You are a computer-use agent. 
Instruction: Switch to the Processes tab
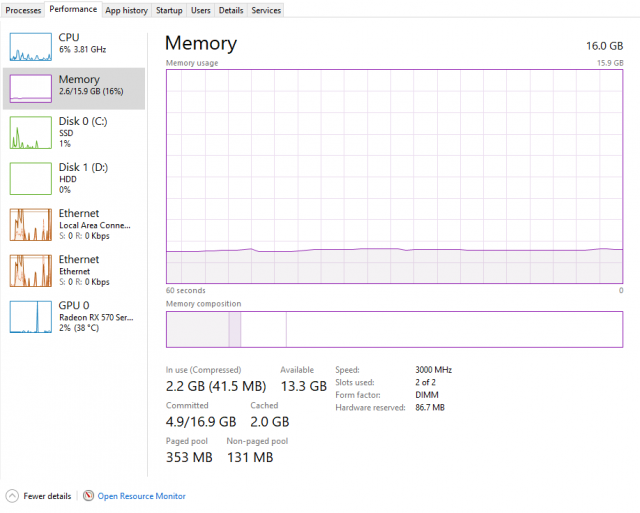24,10
